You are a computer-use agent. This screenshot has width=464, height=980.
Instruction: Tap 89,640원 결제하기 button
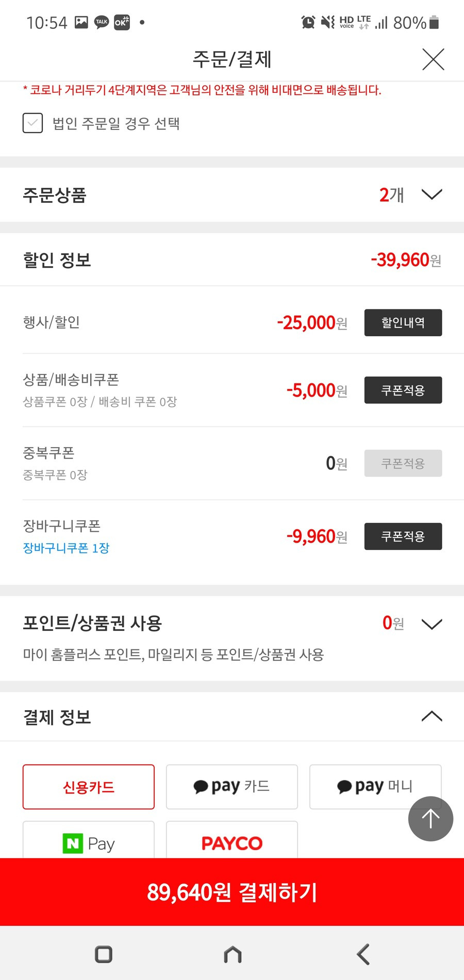(x=232, y=892)
